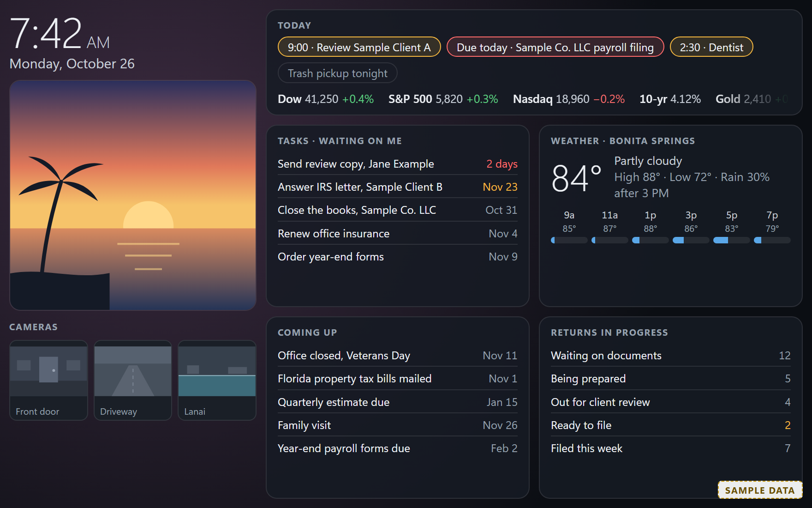Select the Trash pickup tonight reminder chip
Image resolution: width=812 pixels, height=508 pixels.
(337, 73)
